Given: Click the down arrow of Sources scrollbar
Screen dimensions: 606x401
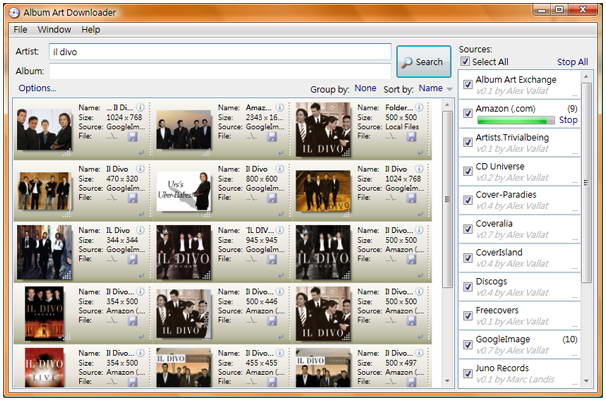Looking at the screenshot, I should coord(586,381).
